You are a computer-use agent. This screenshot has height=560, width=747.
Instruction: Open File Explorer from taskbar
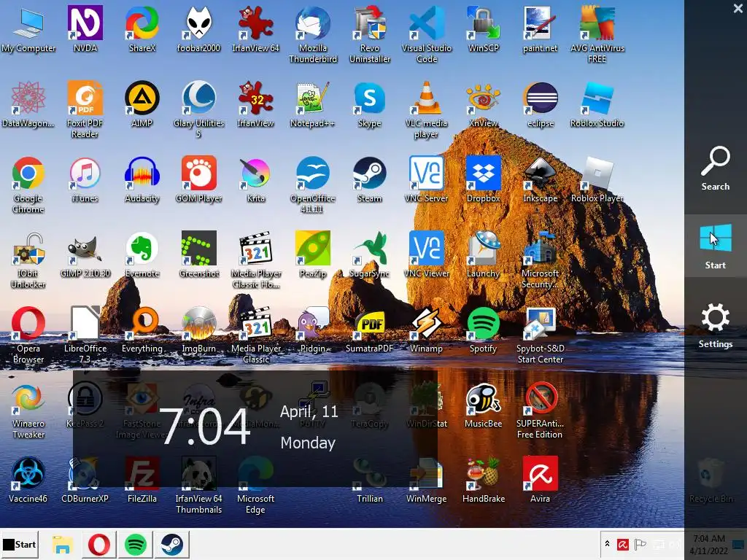[x=62, y=544]
